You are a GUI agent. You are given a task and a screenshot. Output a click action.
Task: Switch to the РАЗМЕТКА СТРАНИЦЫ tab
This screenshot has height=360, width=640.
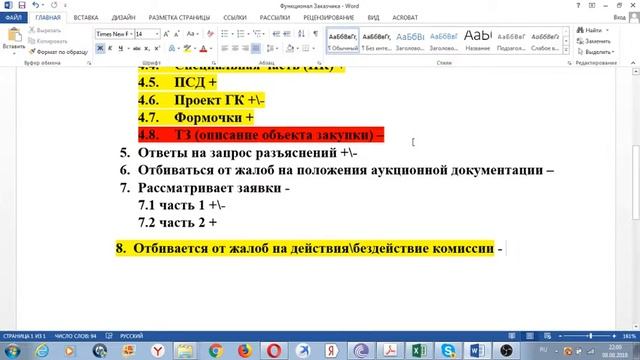[179, 18]
